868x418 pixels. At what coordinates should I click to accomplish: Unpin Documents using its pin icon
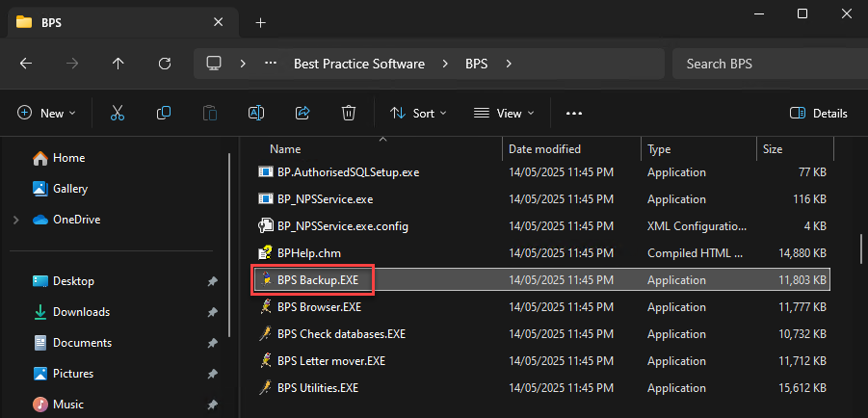(x=212, y=343)
